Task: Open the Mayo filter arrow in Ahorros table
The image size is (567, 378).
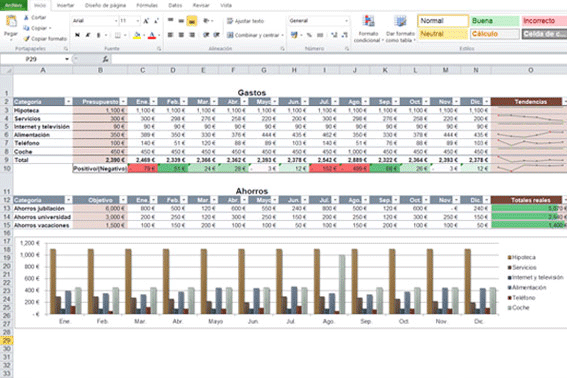Action: tap(275, 200)
